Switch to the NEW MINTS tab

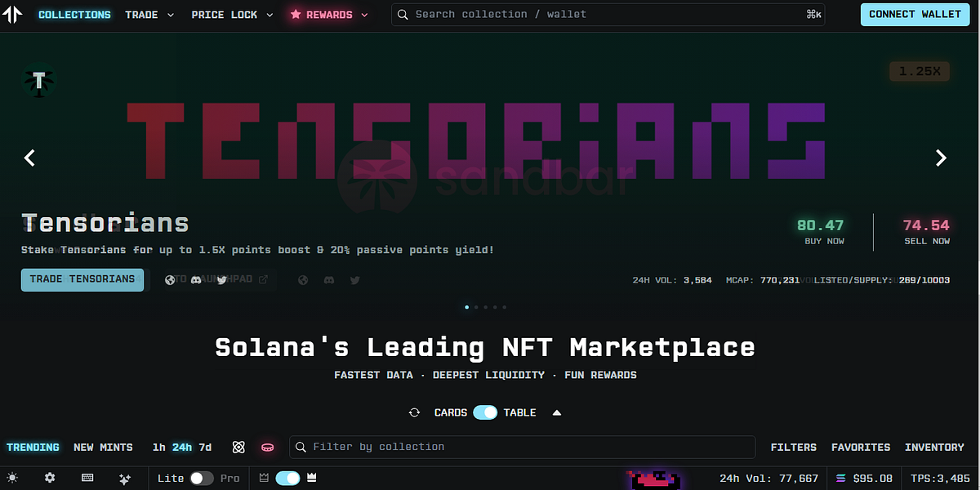point(103,447)
